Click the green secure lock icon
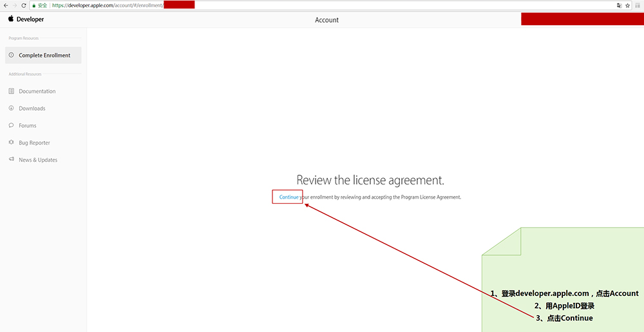 pyautogui.click(x=33, y=5)
